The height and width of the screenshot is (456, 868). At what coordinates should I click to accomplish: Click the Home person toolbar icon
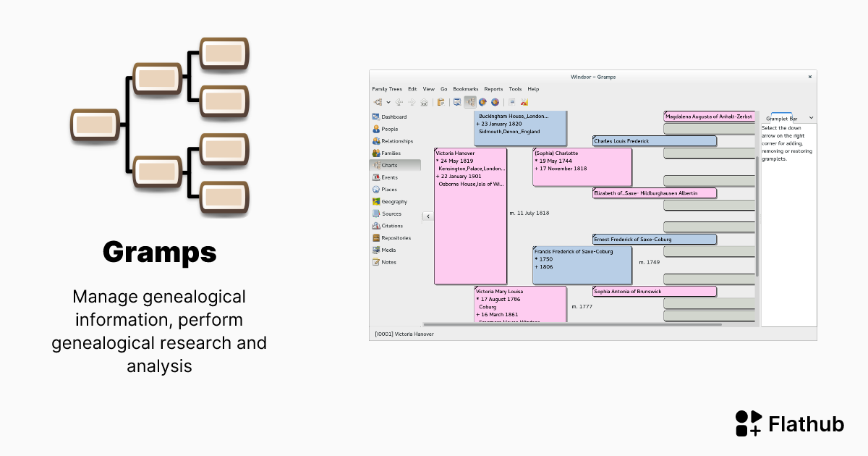(424, 102)
